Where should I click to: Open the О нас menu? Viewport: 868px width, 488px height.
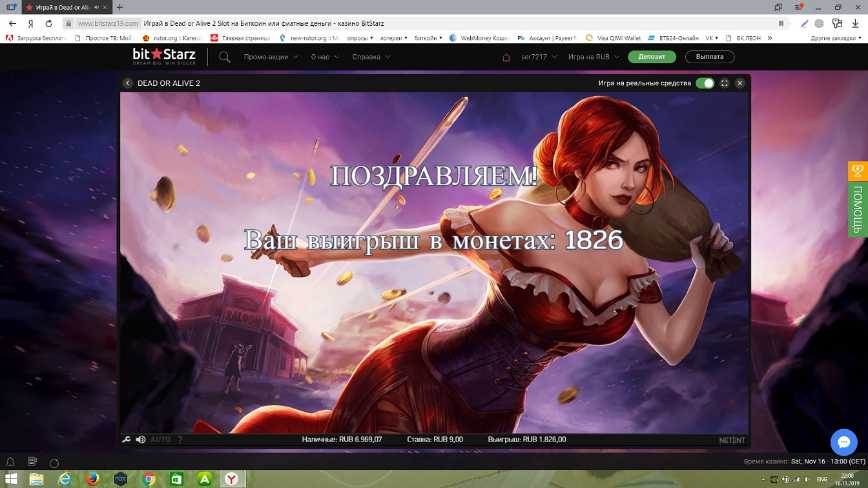(325, 57)
